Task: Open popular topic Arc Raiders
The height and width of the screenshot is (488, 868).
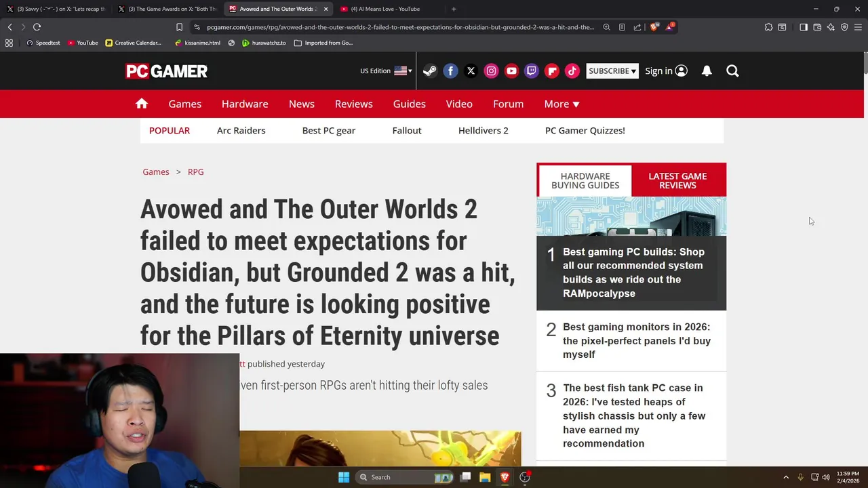Action: [x=241, y=130]
